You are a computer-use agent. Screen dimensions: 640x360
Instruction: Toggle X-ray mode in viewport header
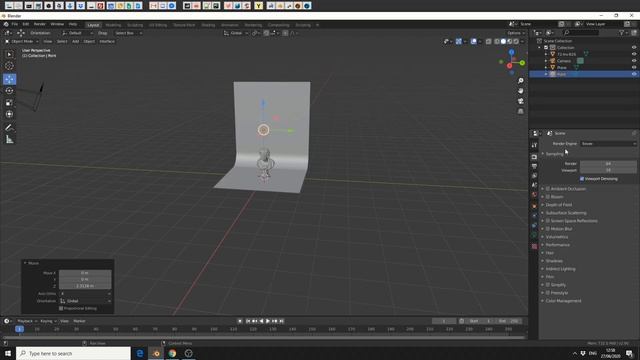click(489, 41)
